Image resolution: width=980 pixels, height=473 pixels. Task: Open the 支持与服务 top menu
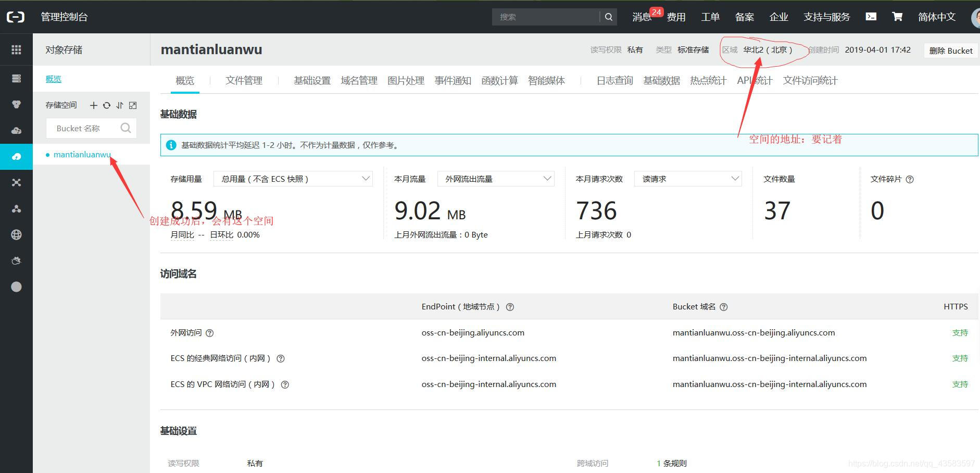(x=827, y=17)
